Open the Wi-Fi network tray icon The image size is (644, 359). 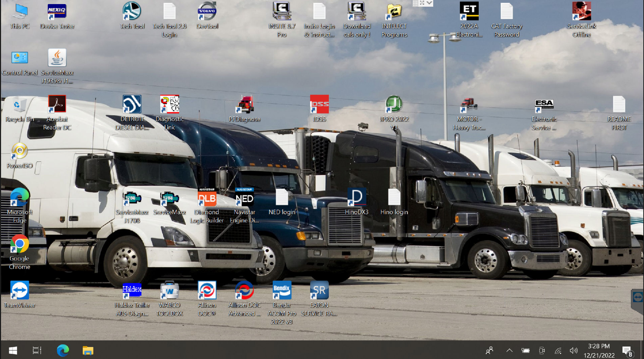(x=558, y=351)
